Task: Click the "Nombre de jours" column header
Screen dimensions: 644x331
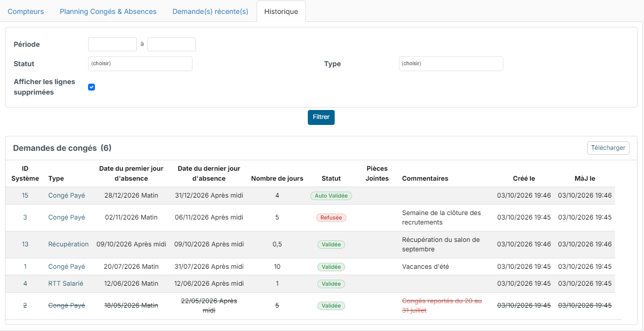Action: 277,179
